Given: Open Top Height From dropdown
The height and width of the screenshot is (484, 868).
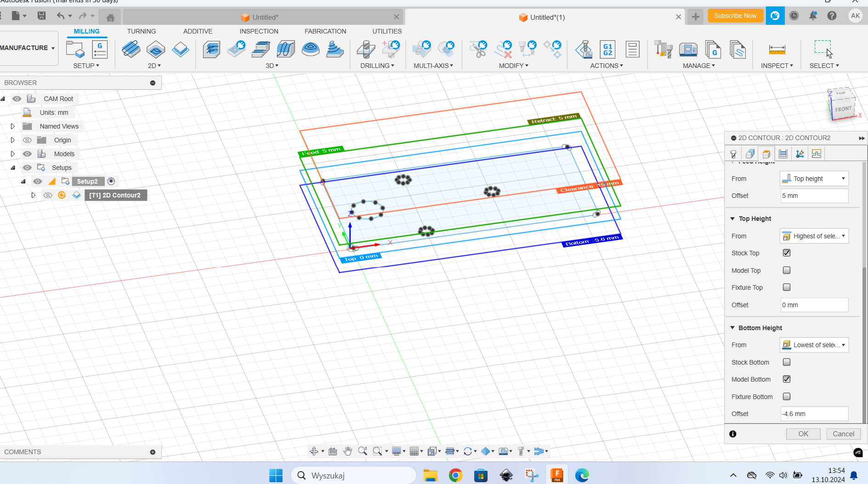Looking at the screenshot, I should [814, 236].
